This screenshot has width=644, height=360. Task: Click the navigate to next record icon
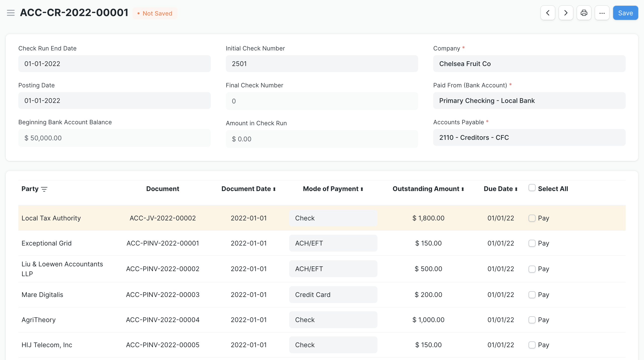(x=566, y=13)
